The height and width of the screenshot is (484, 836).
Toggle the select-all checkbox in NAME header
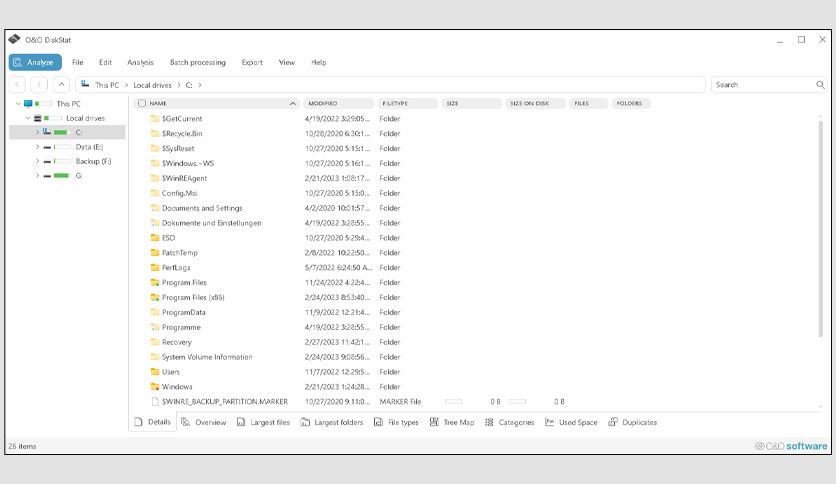pyautogui.click(x=142, y=103)
